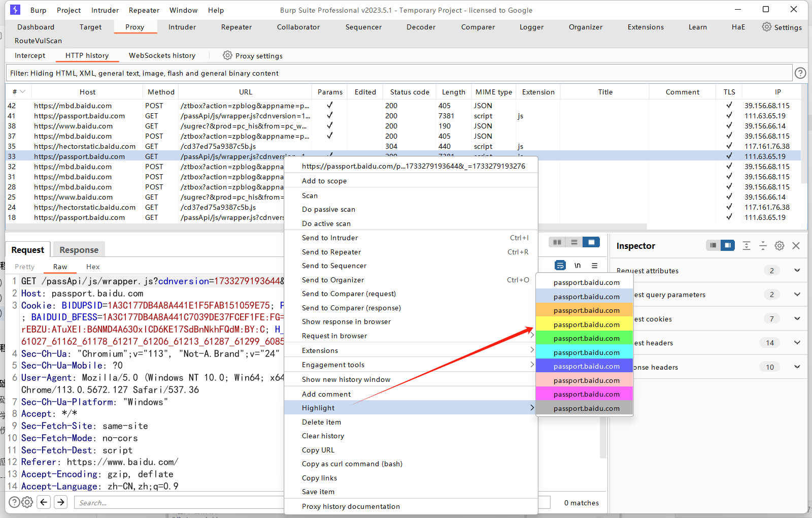Toggle word wrap icon in message editor

tap(560, 265)
